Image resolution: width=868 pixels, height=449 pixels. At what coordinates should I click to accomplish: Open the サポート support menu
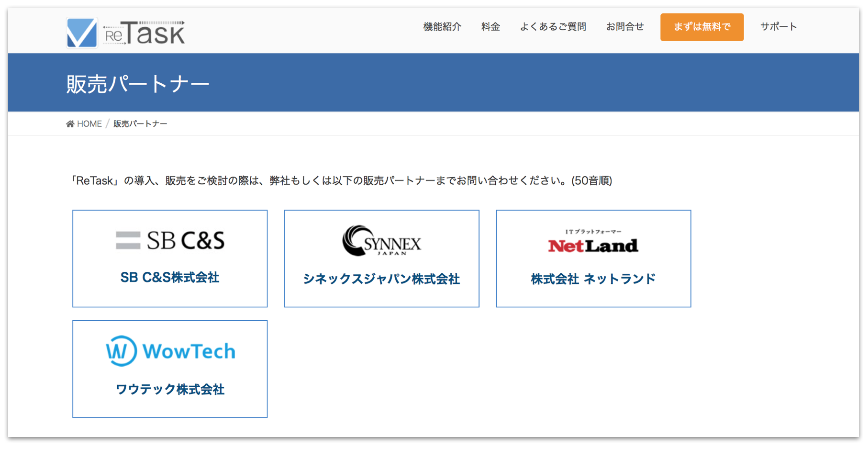pos(779,27)
